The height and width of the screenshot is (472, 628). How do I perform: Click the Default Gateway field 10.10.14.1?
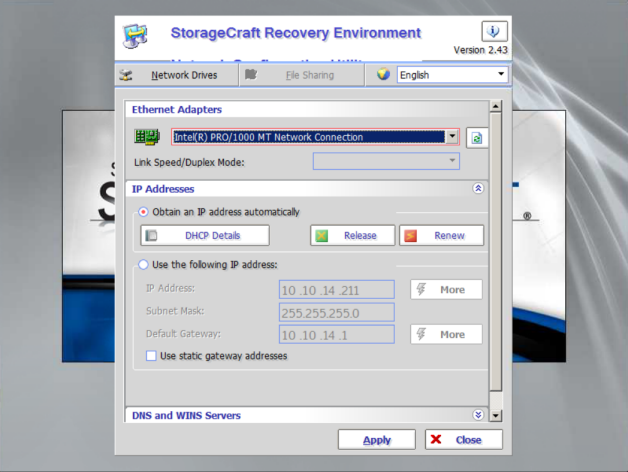pos(337,335)
